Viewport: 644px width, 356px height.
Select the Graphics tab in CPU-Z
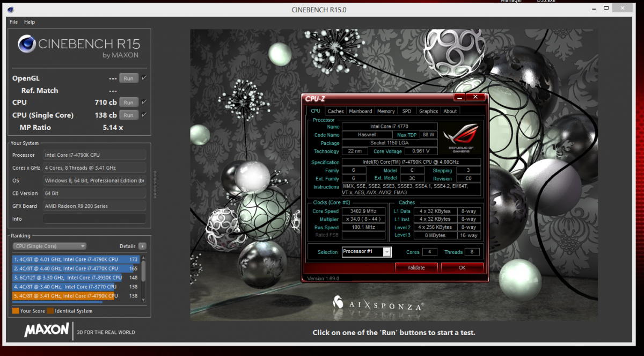tap(429, 111)
